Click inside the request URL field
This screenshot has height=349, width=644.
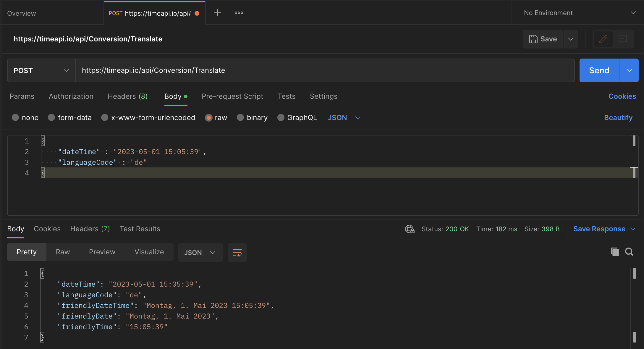click(207, 70)
